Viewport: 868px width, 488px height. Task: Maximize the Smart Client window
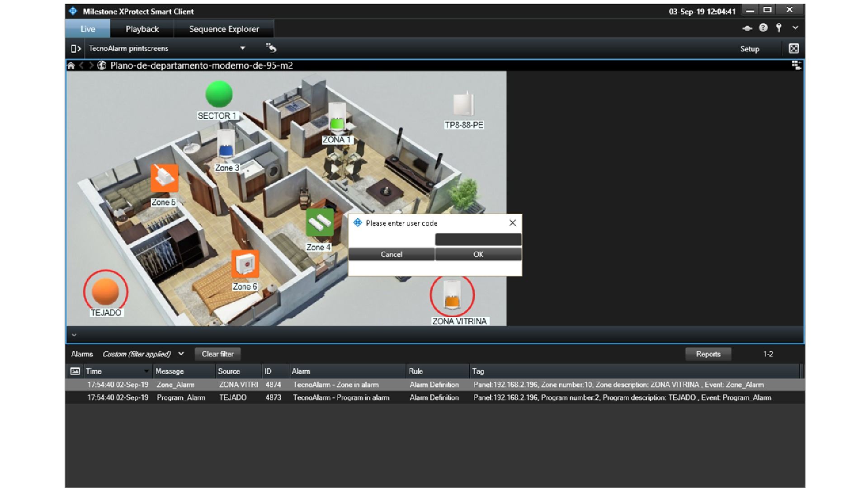767,10
